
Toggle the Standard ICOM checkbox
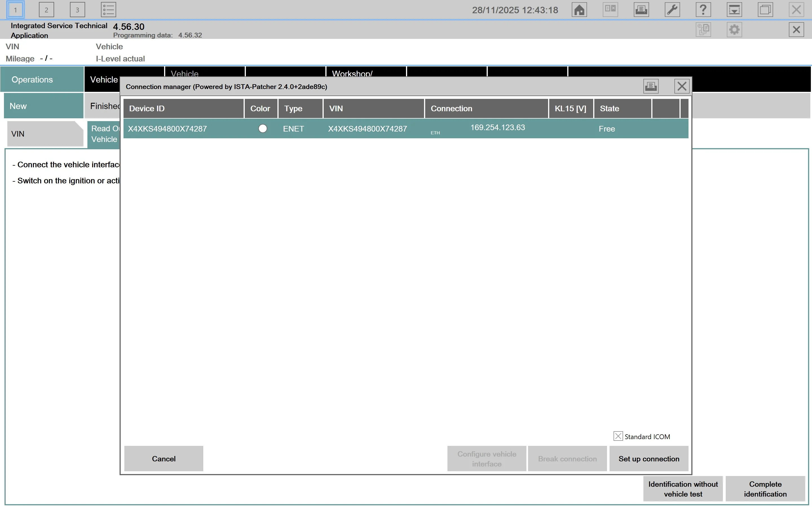[x=618, y=436]
